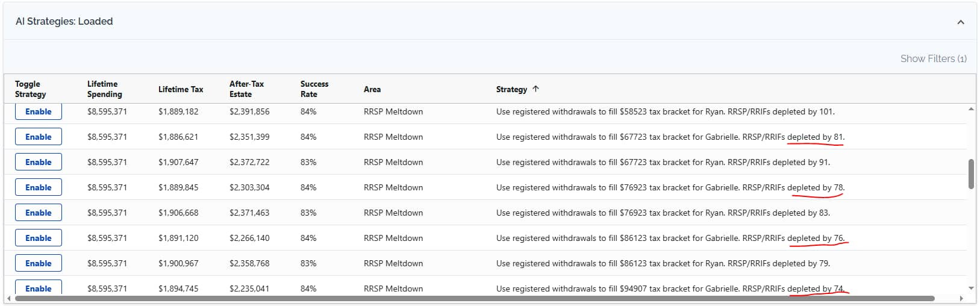Image resolution: width=980 pixels, height=306 pixels.
Task: Sort by Lifetime Tax column header
Action: pos(181,89)
